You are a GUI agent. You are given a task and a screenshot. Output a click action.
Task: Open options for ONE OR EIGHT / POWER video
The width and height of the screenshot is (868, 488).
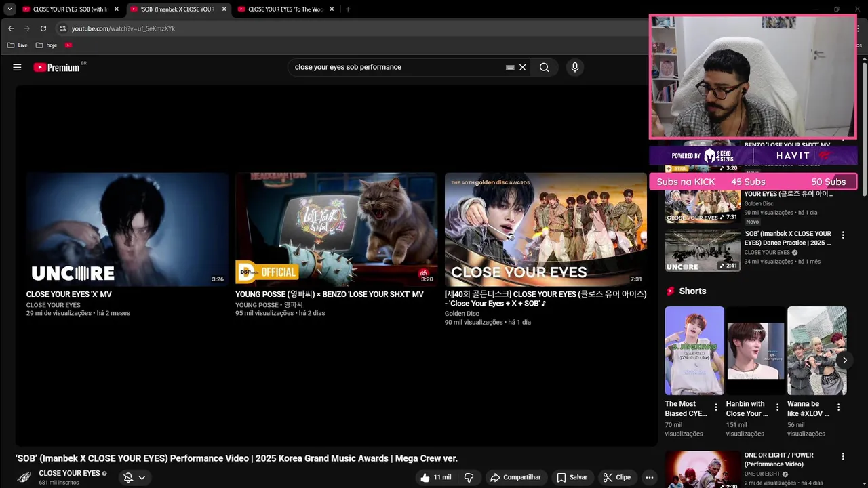pos(843,457)
